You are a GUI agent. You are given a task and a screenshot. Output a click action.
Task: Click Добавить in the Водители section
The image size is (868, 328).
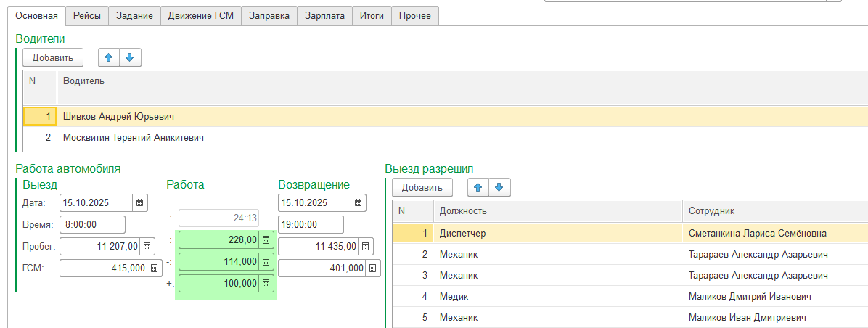point(53,57)
